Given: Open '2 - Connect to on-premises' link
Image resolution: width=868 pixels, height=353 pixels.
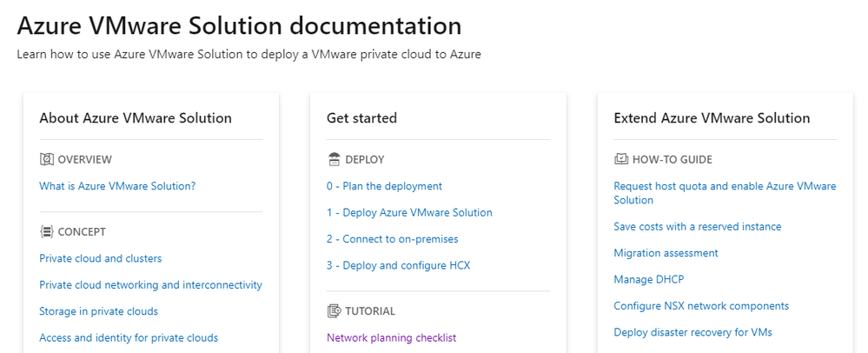Looking at the screenshot, I should pyautogui.click(x=393, y=239).
